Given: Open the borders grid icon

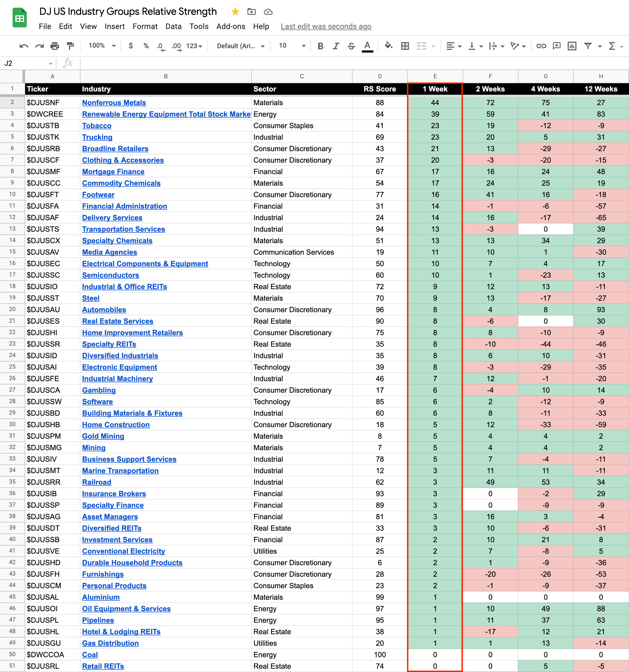Looking at the screenshot, I should pyautogui.click(x=405, y=46).
